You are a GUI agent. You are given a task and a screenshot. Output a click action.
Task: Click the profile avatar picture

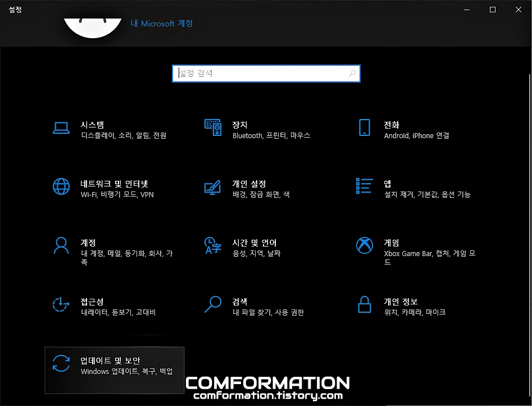coord(93,28)
